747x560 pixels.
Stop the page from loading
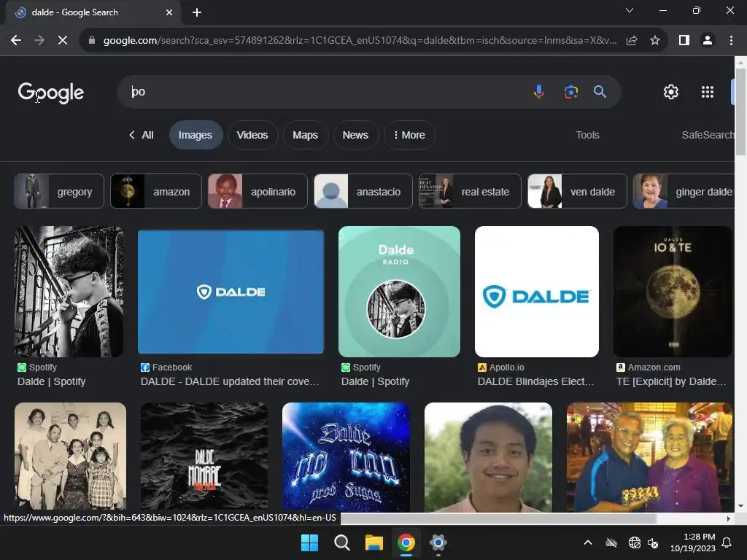[x=63, y=41]
